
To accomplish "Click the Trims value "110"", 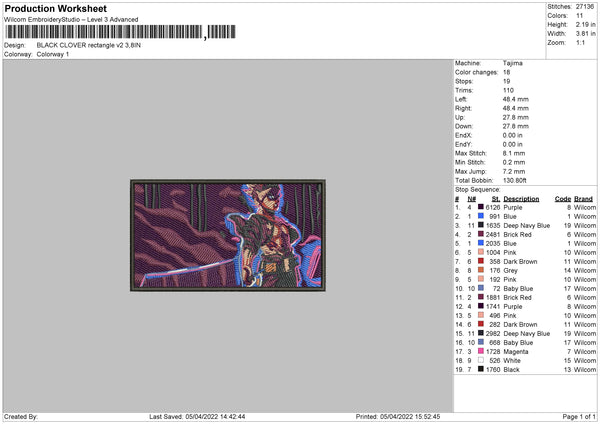I will pos(508,90).
